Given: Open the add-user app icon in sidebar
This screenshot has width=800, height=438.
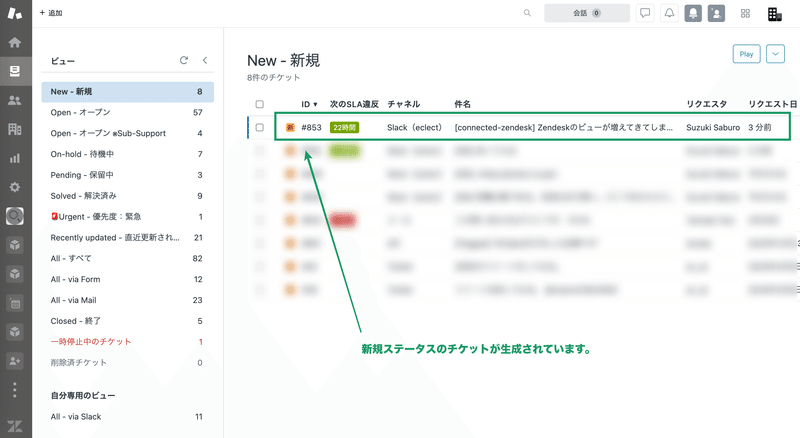Looking at the screenshot, I should click(x=15, y=361).
